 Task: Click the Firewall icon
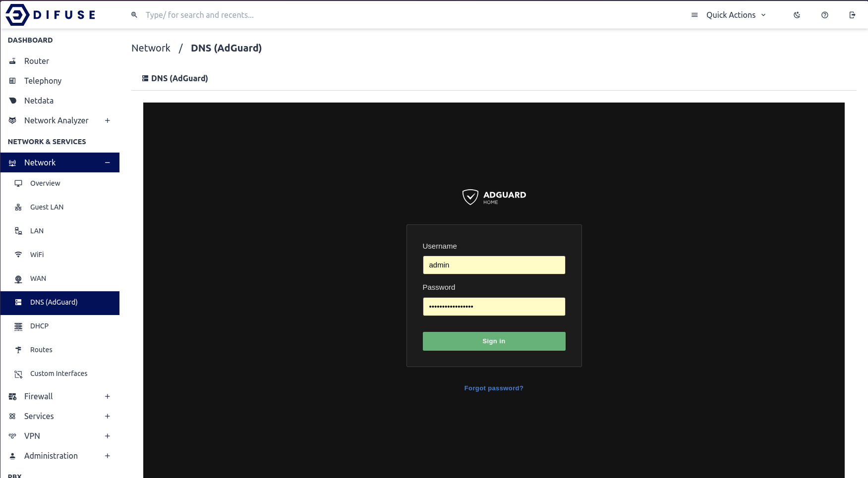(x=13, y=396)
